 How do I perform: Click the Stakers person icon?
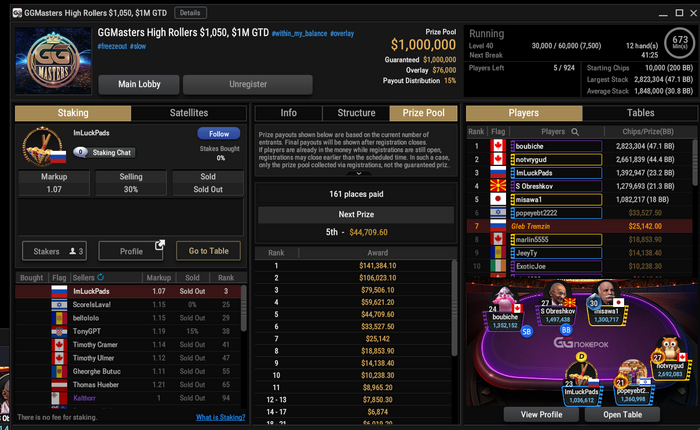tap(72, 251)
